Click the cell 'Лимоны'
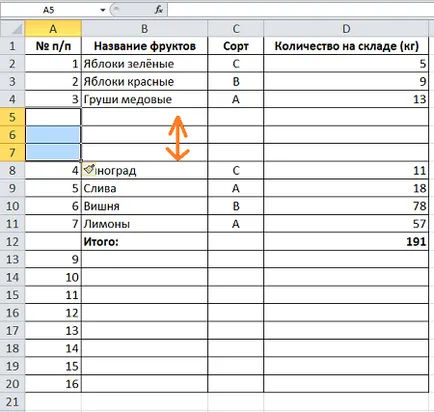The height and width of the screenshot is (412, 434). pos(144,224)
